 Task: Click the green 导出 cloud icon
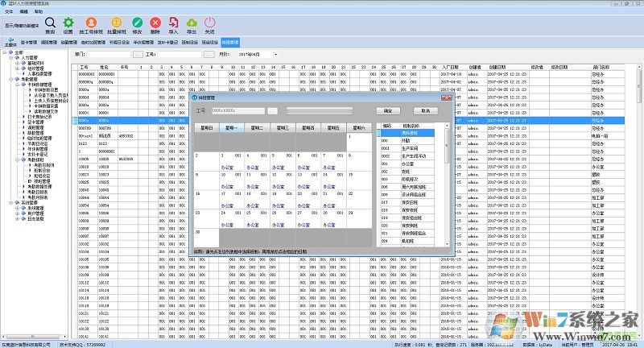pos(192,23)
